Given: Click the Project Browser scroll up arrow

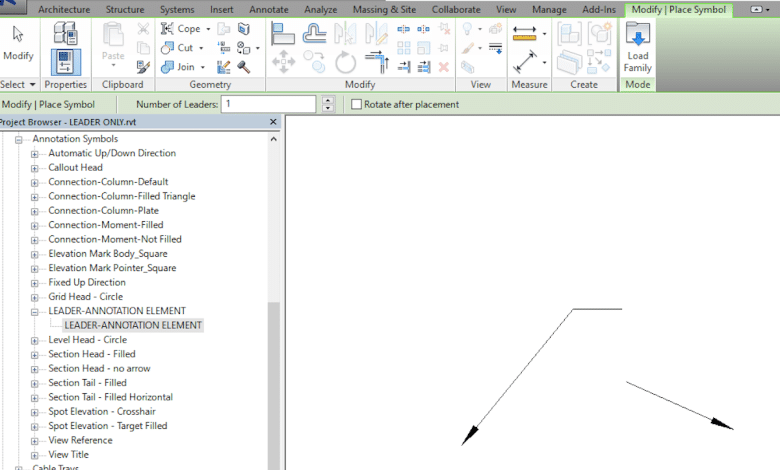Looking at the screenshot, I should 274,139.
